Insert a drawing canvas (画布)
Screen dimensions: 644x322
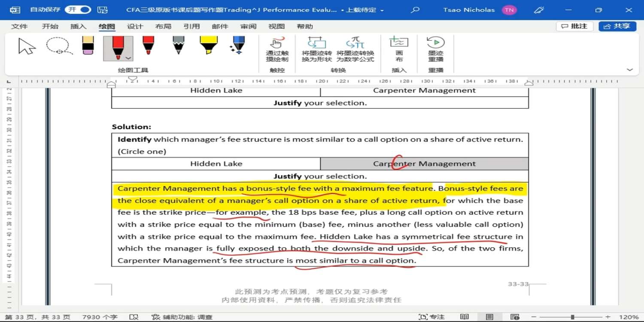click(399, 49)
